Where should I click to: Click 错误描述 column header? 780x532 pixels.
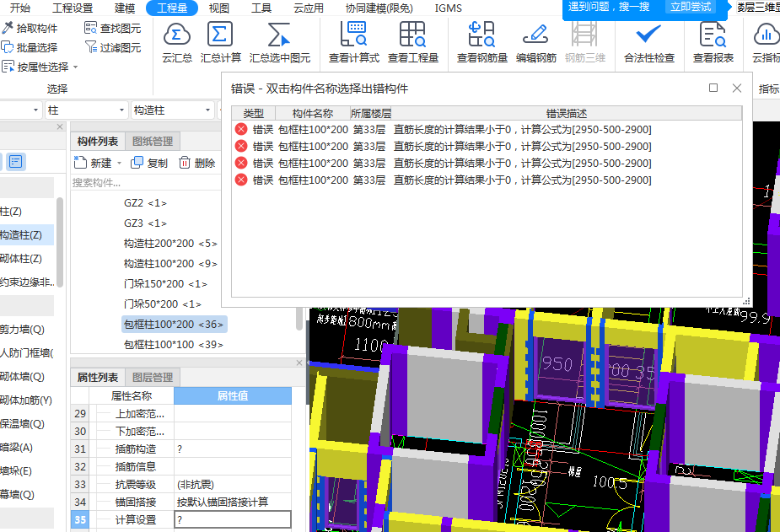point(567,113)
